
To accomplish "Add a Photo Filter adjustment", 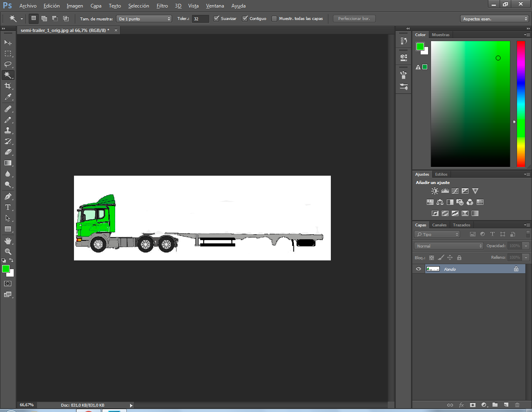I will (x=460, y=202).
